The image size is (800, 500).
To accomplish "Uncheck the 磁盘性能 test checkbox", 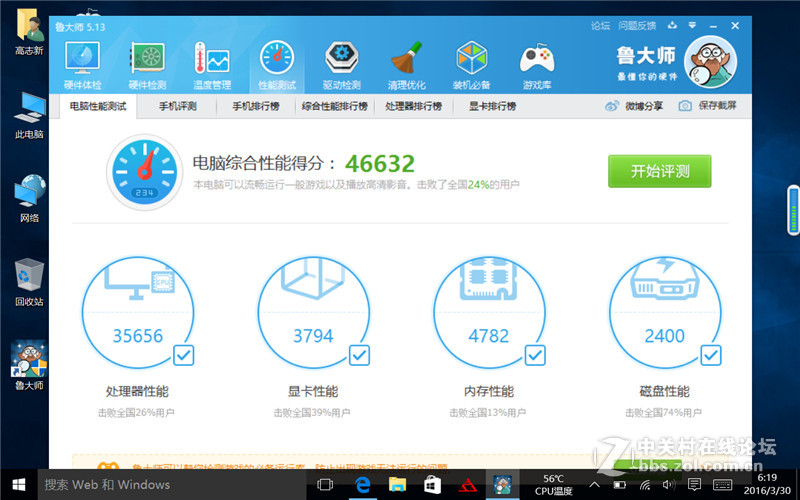I will coord(711,355).
